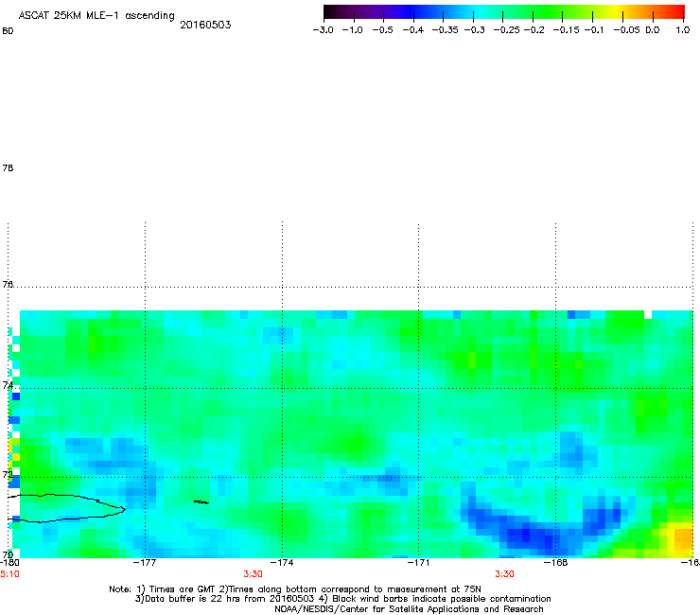This screenshot has width=700, height=615.
Task: Click the title 'ASCAT 25KM MLE-1 ascending'
Action: coord(96,16)
